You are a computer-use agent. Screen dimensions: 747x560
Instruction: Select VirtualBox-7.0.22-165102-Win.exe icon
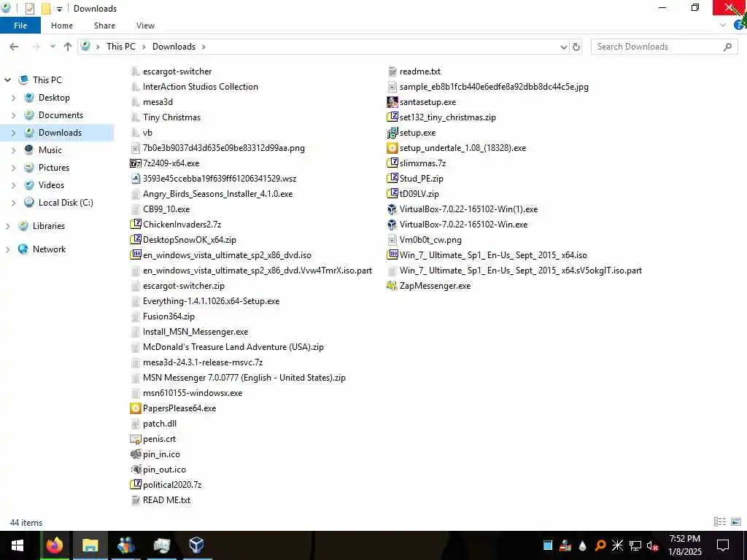coord(392,225)
